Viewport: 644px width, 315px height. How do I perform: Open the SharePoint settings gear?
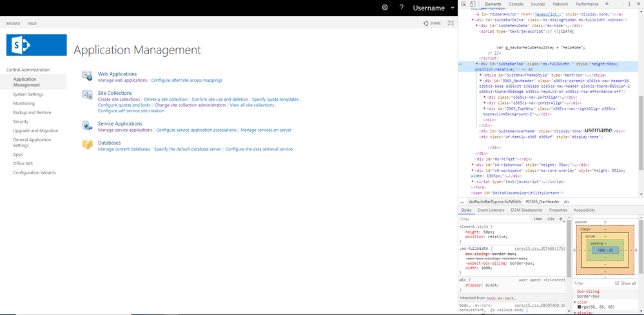385,7
